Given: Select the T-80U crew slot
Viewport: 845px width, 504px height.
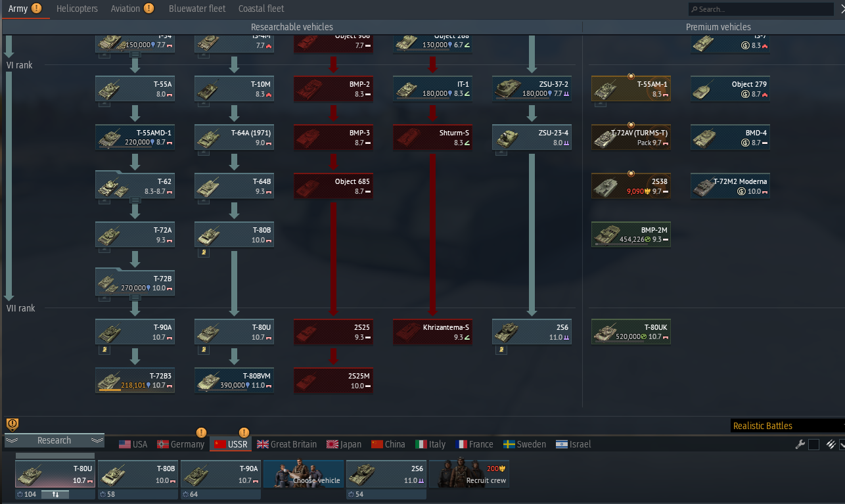Looking at the screenshot, I should click(55, 473).
